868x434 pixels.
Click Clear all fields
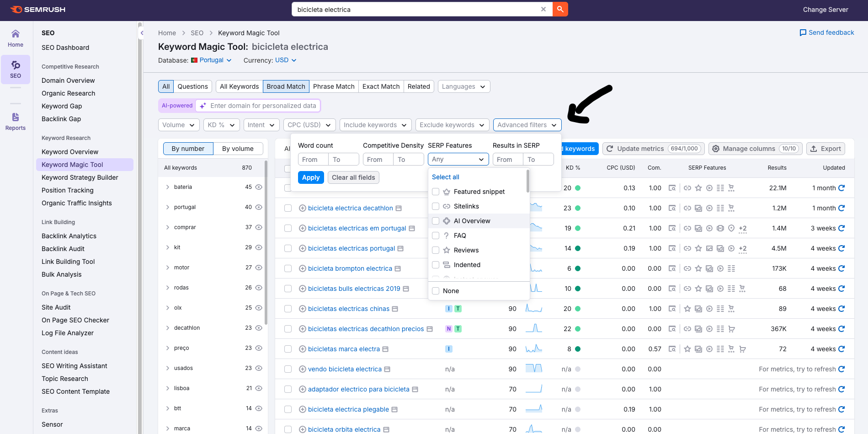pos(353,177)
